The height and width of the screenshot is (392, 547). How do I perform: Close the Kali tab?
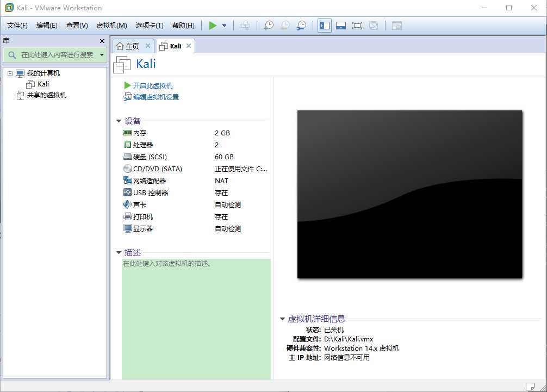[x=188, y=46]
